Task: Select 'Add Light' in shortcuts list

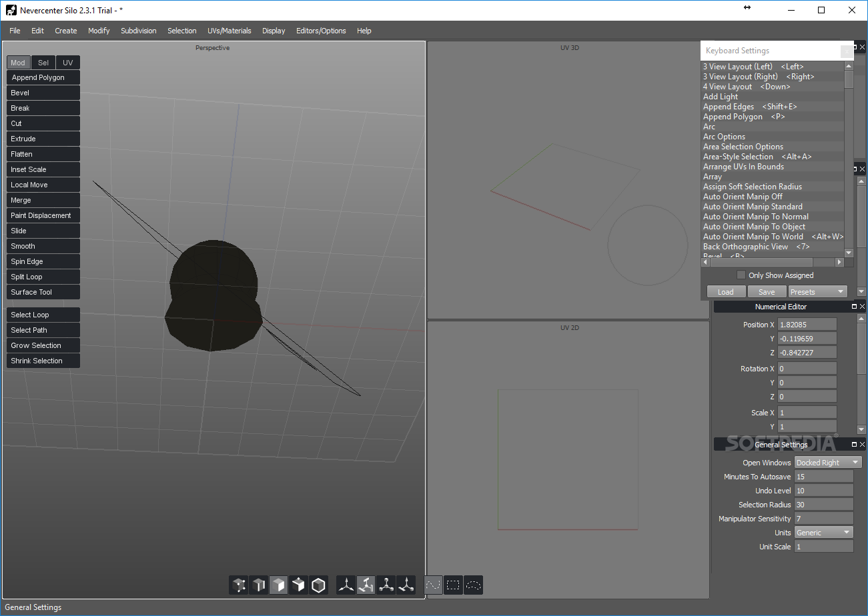Action: tap(773, 97)
